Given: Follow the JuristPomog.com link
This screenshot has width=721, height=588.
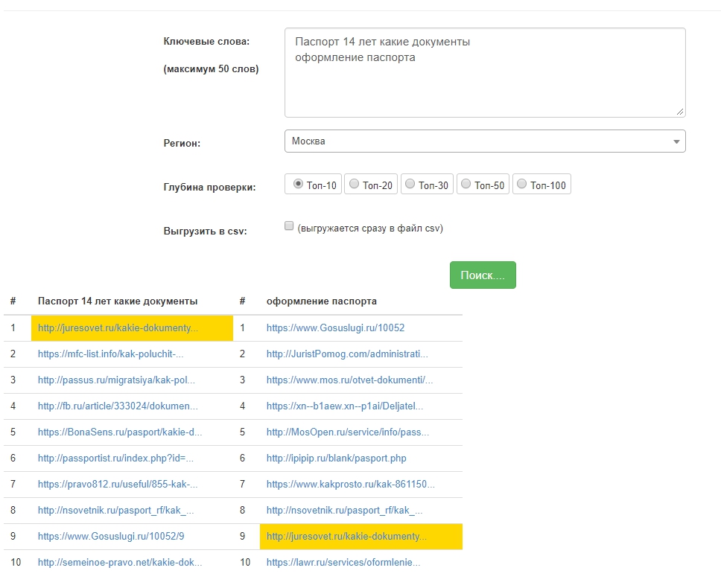Looking at the screenshot, I should [x=347, y=354].
